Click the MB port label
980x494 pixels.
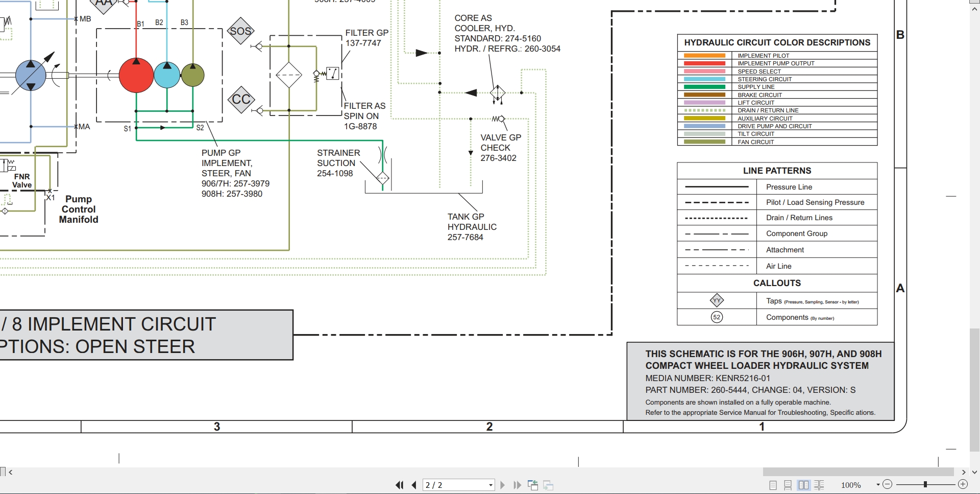pos(85,19)
